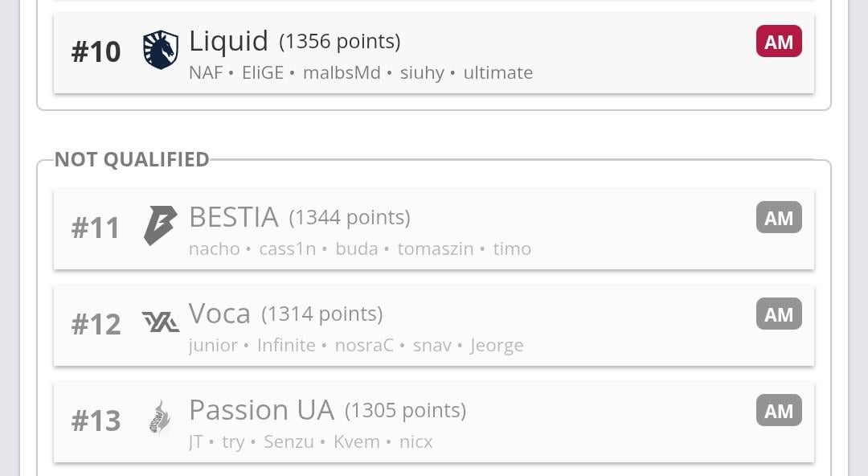Open the Liquid team name link

coord(228,41)
